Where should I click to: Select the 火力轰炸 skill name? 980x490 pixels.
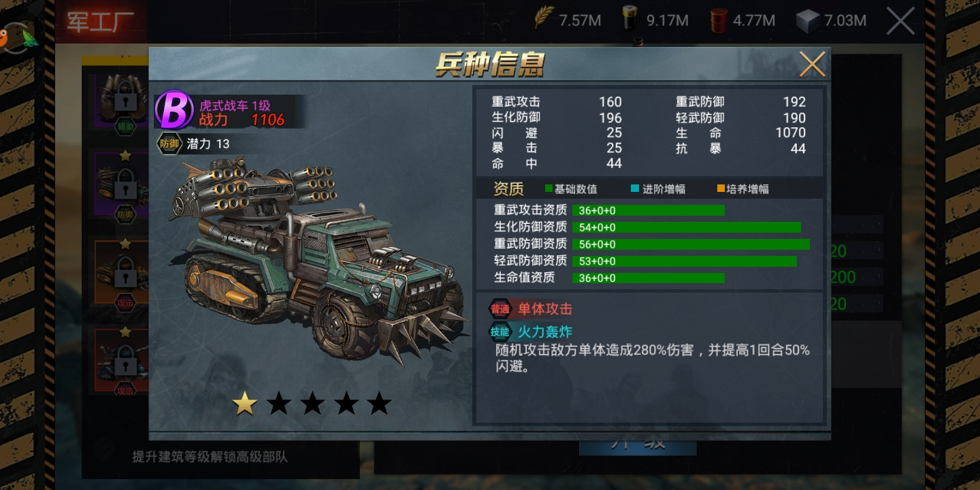point(545,332)
